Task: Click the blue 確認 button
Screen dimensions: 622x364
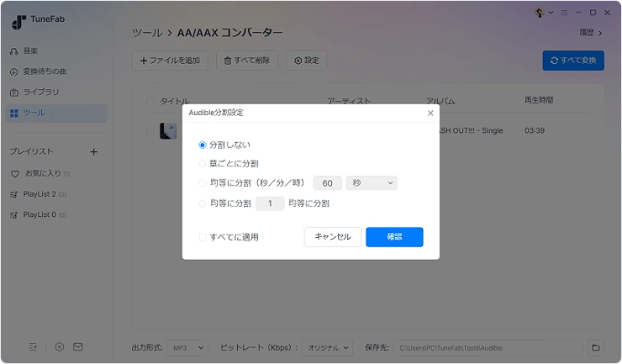Action: [x=394, y=237]
